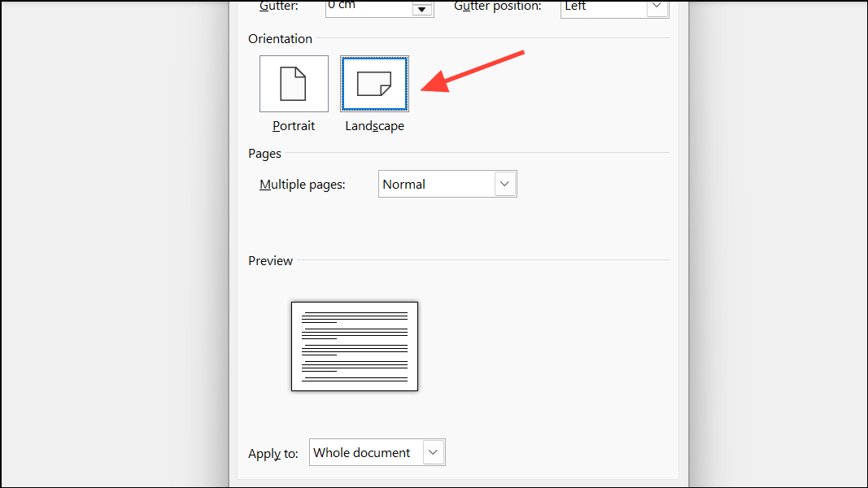Click the Multiple pages dropdown arrow icon

tap(506, 184)
